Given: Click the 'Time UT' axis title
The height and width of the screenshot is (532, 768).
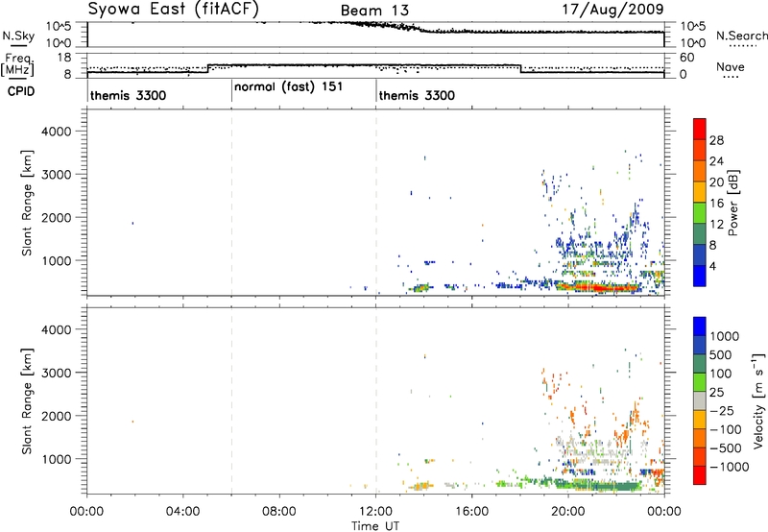Looking at the screenshot, I should click(375, 526).
